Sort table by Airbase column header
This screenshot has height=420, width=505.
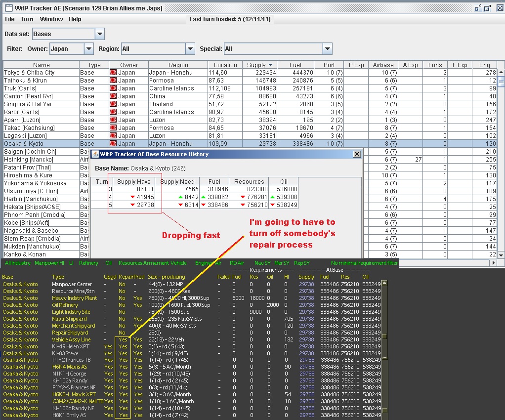pos(383,65)
